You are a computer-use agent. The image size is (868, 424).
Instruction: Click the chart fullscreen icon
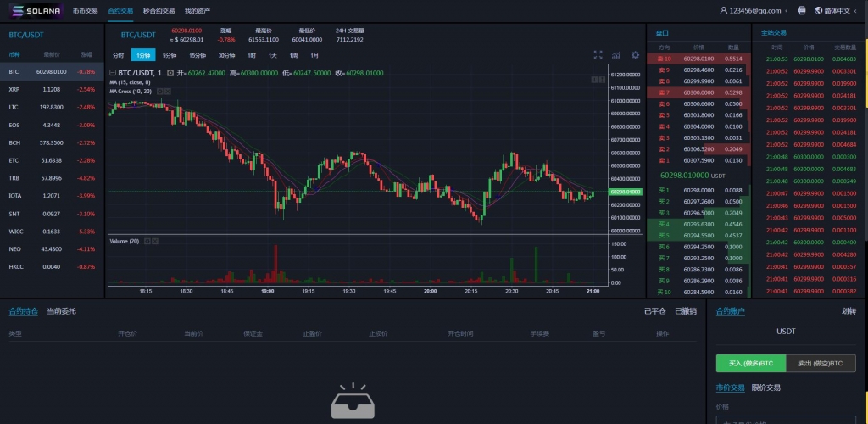click(598, 54)
